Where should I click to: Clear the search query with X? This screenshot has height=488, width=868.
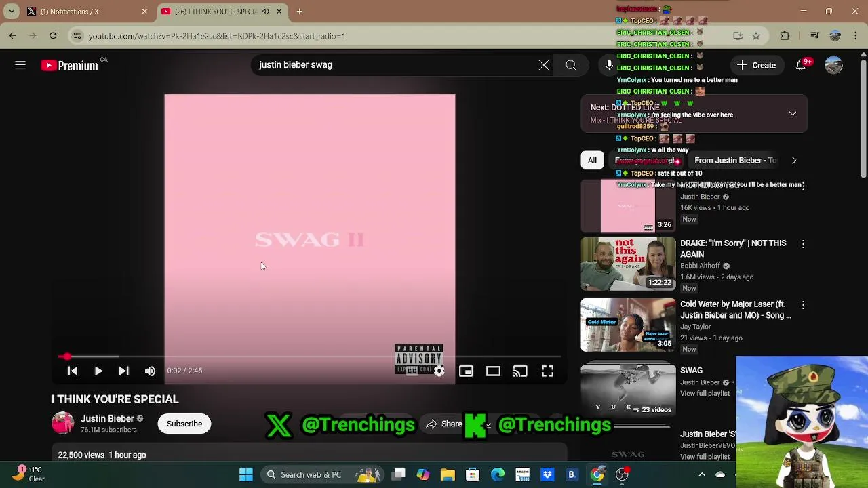click(x=544, y=65)
